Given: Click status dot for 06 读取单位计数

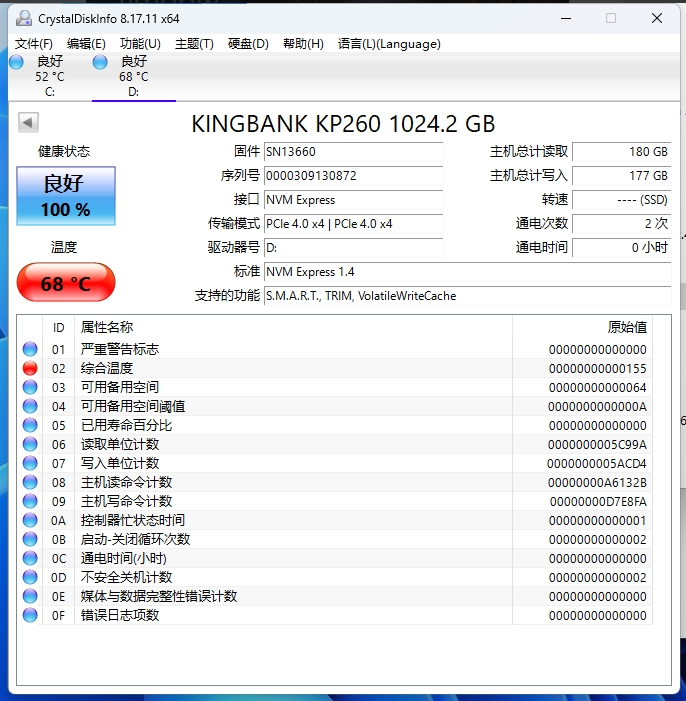Looking at the screenshot, I should [x=30, y=444].
